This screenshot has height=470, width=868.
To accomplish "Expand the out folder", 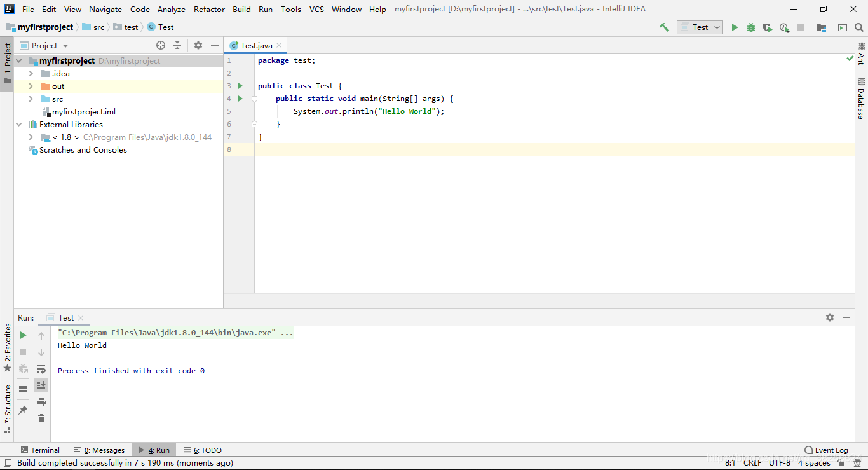I will click(31, 86).
